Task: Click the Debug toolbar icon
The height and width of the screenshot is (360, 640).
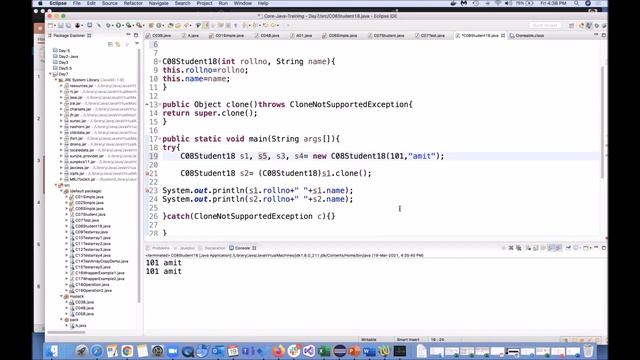Action: tap(108, 25)
